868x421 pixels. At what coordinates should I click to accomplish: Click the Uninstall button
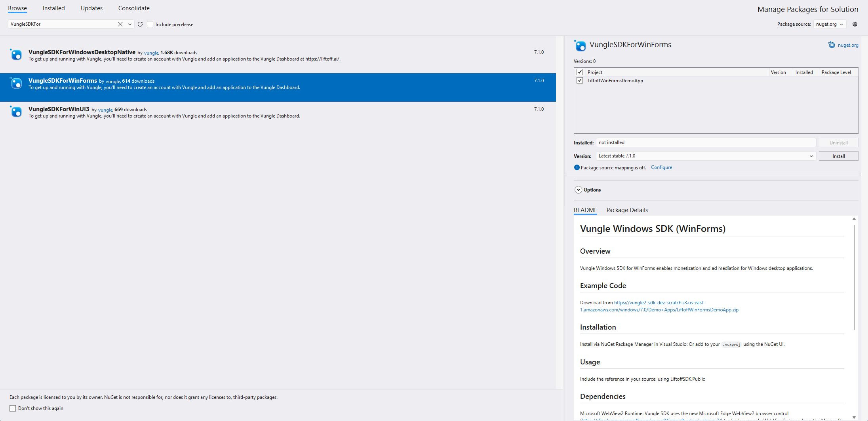coord(839,142)
